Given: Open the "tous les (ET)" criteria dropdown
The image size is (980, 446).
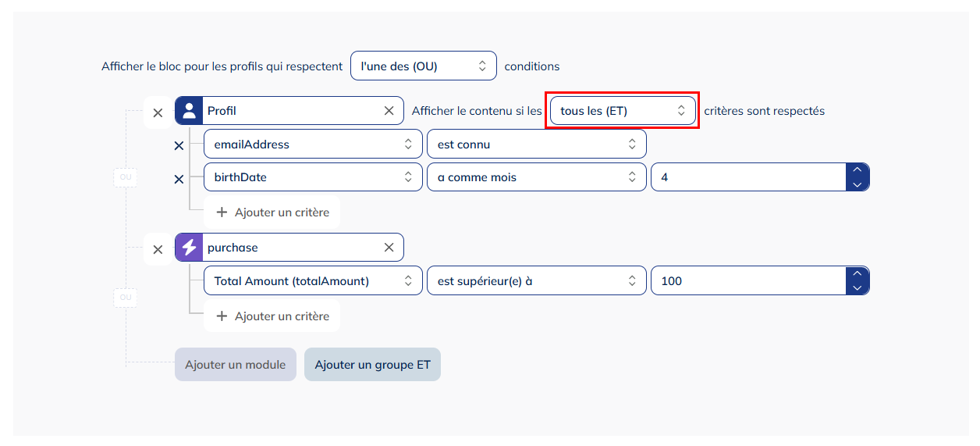Looking at the screenshot, I should [x=621, y=111].
